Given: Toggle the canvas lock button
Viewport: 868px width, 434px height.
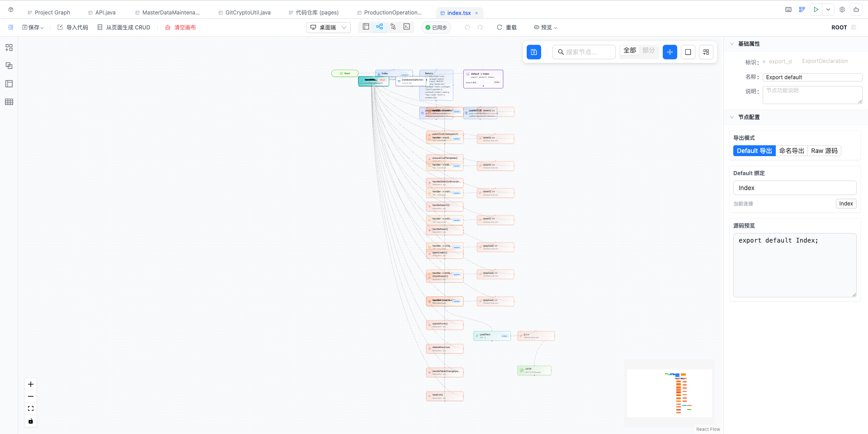Looking at the screenshot, I should (x=31, y=421).
